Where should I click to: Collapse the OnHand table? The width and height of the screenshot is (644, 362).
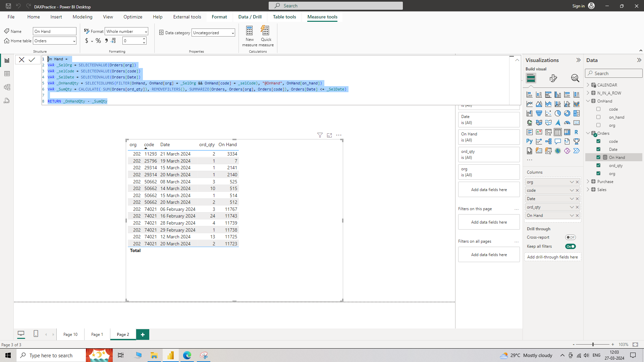(588, 101)
